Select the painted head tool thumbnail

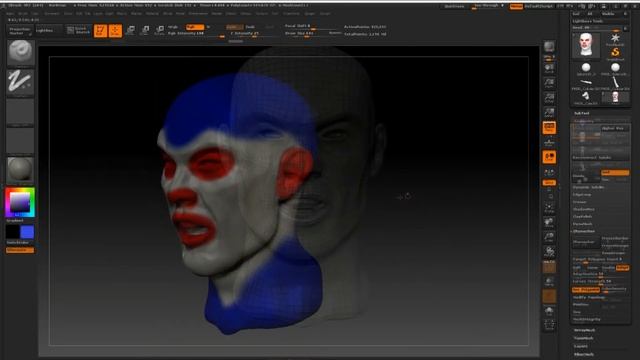(x=586, y=44)
